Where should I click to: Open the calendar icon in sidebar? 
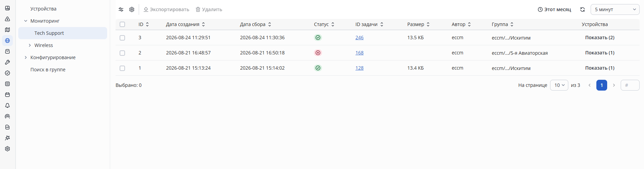[x=7, y=95]
